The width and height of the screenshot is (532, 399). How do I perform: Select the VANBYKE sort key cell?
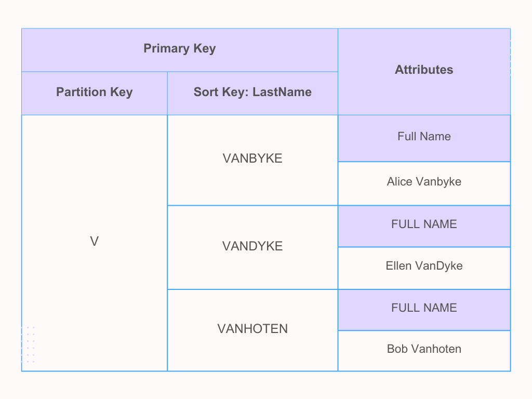[252, 159]
